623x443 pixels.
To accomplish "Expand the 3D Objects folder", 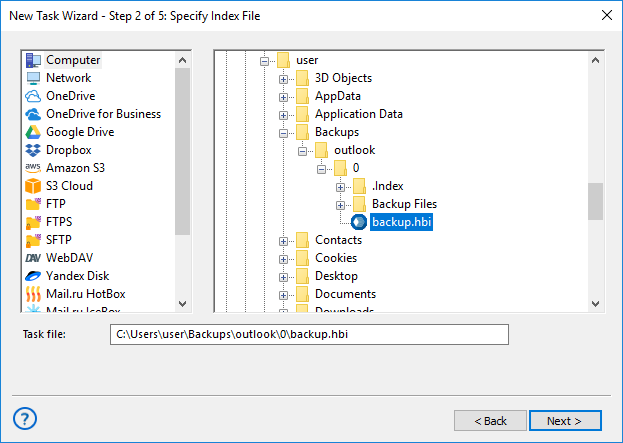I will (283, 79).
